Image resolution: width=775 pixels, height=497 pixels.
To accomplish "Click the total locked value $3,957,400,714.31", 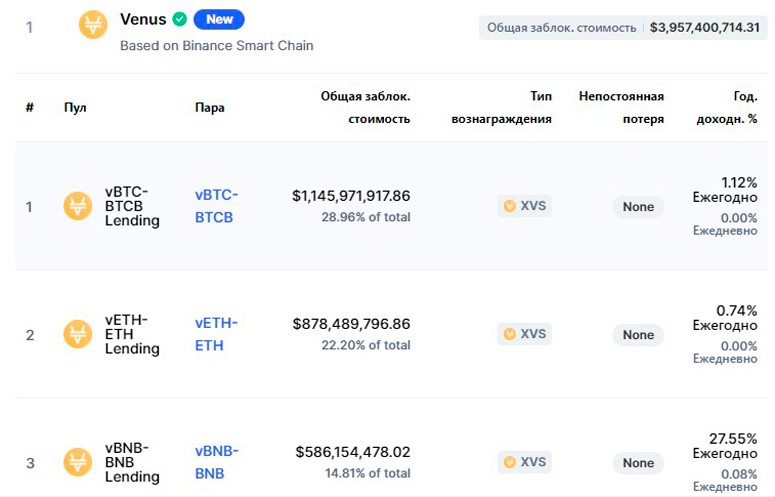I will [x=704, y=27].
